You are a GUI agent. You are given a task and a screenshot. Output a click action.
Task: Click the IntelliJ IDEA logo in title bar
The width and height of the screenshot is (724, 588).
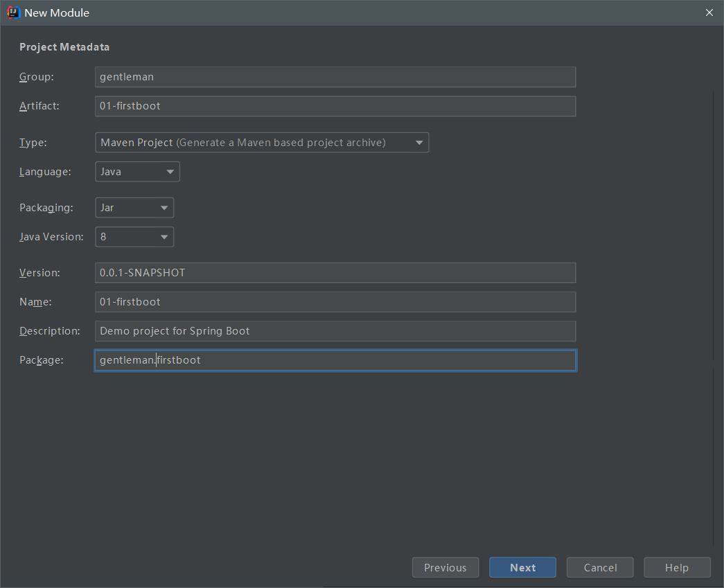(13, 12)
